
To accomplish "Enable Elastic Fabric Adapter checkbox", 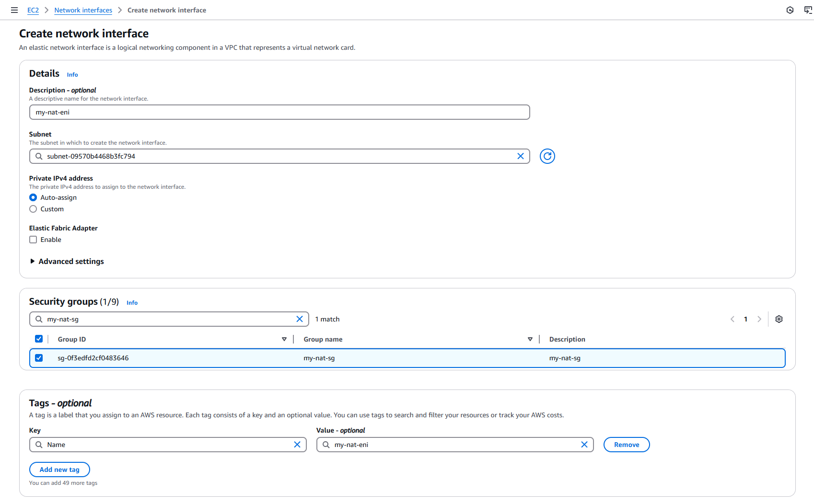I will 33,240.
